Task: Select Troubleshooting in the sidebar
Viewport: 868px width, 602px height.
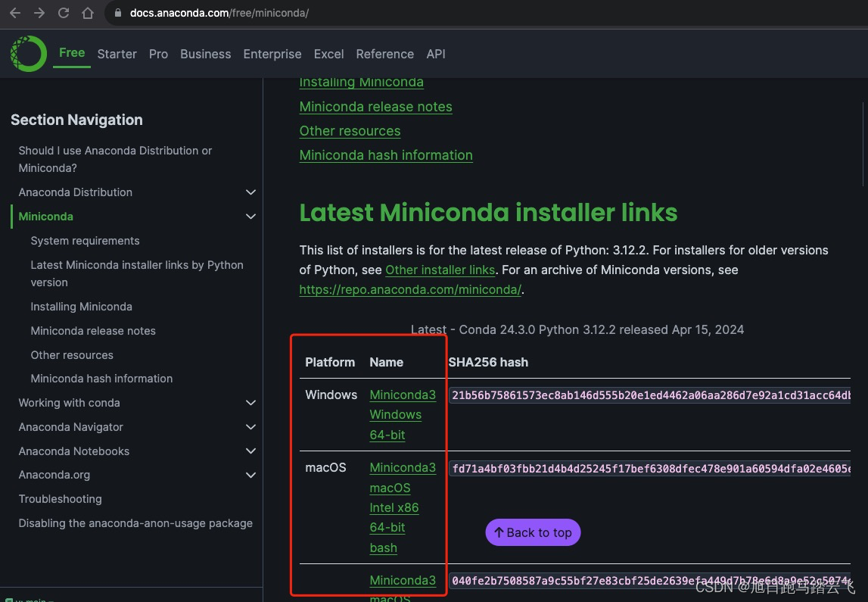Action: (x=60, y=499)
